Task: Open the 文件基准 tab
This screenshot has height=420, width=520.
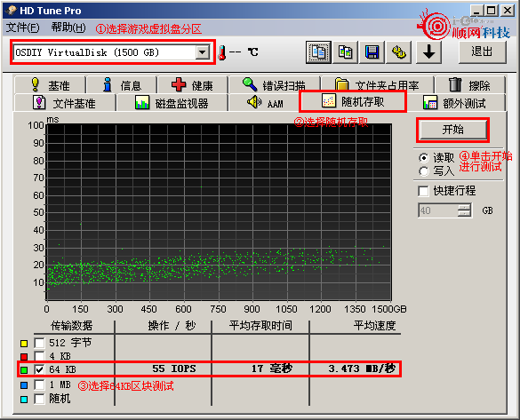Action: coord(65,103)
